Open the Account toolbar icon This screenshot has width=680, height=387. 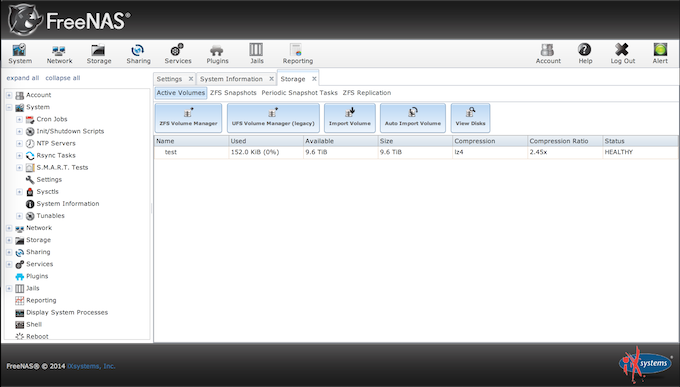[x=548, y=54]
